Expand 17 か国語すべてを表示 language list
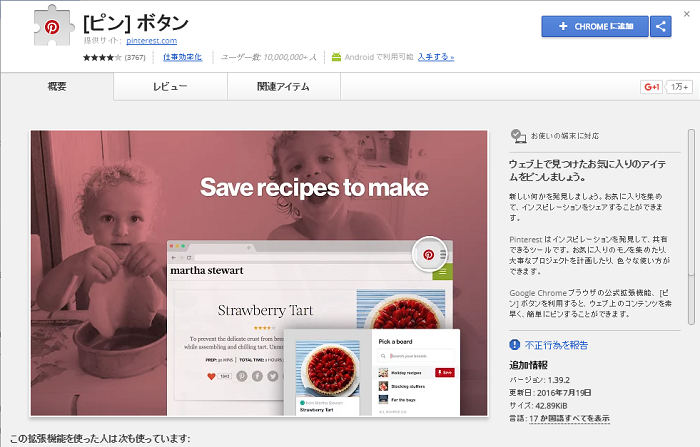The width and height of the screenshot is (700, 447). tap(569, 418)
